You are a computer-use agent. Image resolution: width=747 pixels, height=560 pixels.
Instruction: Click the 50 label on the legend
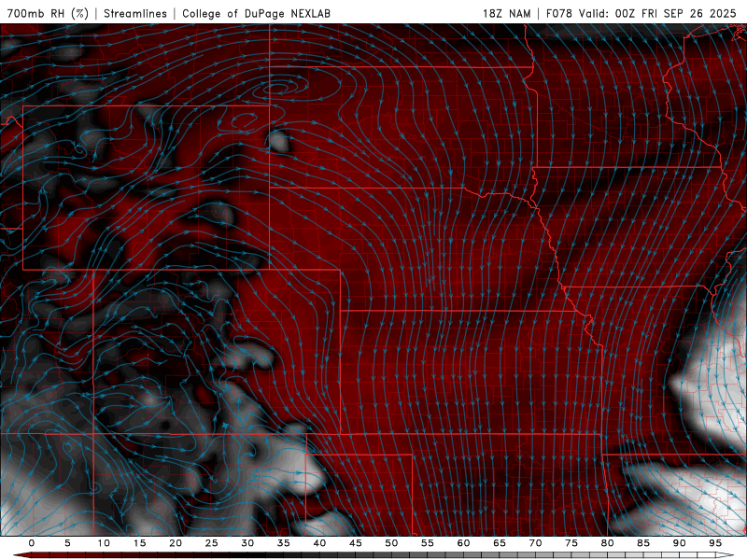click(x=391, y=543)
